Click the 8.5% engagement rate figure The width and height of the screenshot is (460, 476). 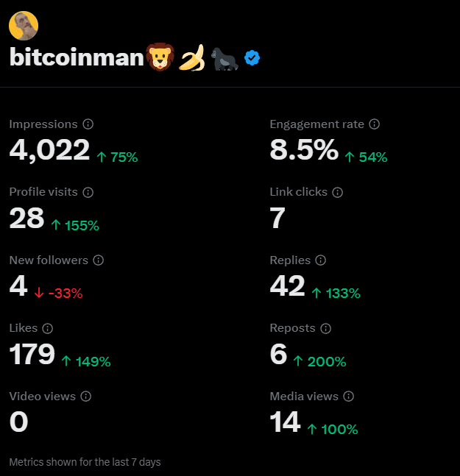304,149
